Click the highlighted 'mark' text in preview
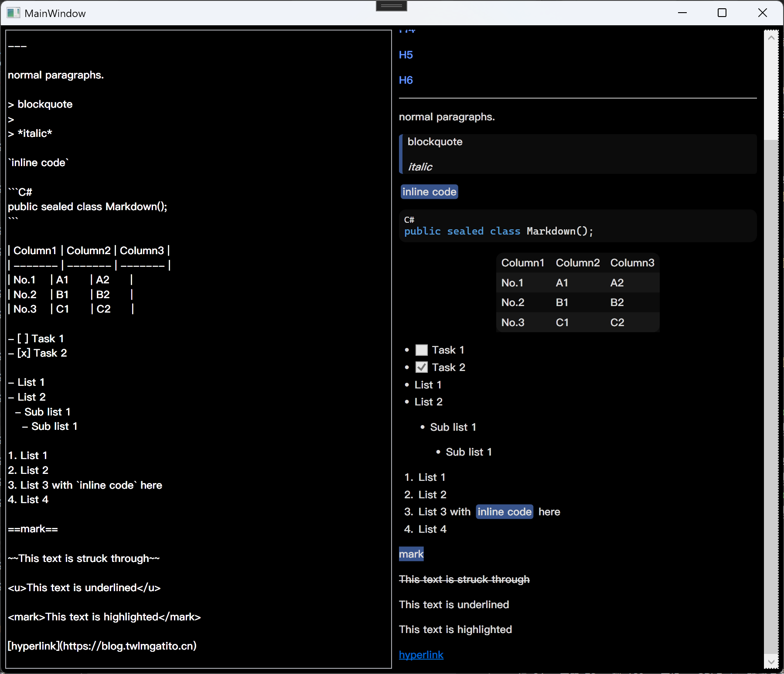This screenshot has width=784, height=674. tap(411, 554)
